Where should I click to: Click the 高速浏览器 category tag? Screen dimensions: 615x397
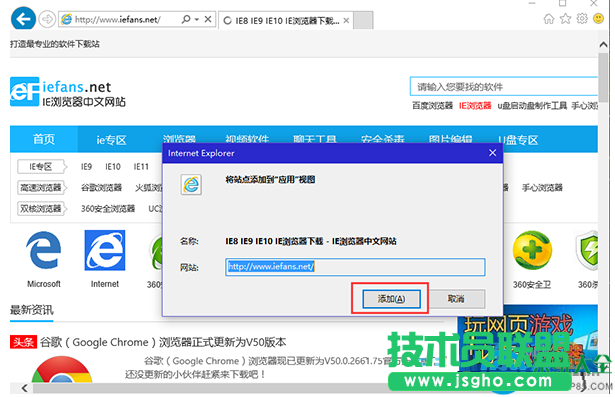coord(42,188)
